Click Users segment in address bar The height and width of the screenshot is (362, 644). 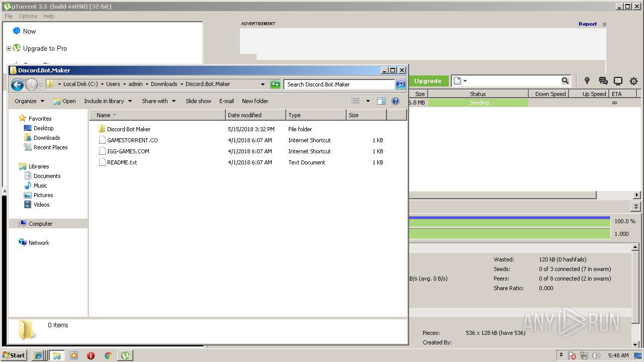(113, 84)
